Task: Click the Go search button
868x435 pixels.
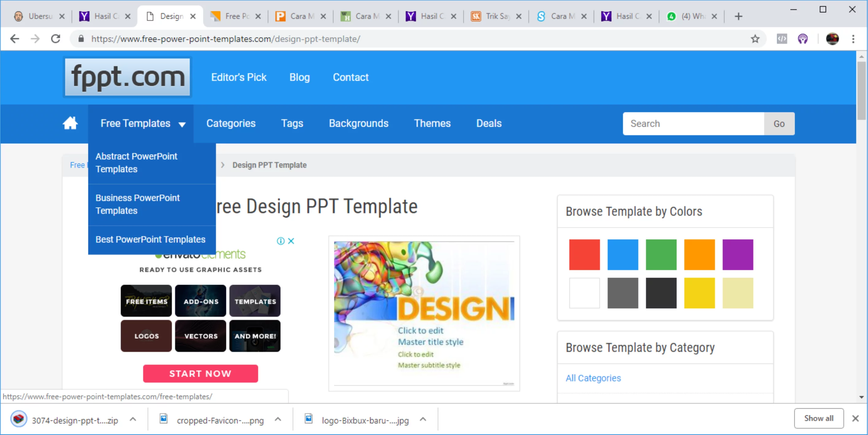Action: point(779,123)
